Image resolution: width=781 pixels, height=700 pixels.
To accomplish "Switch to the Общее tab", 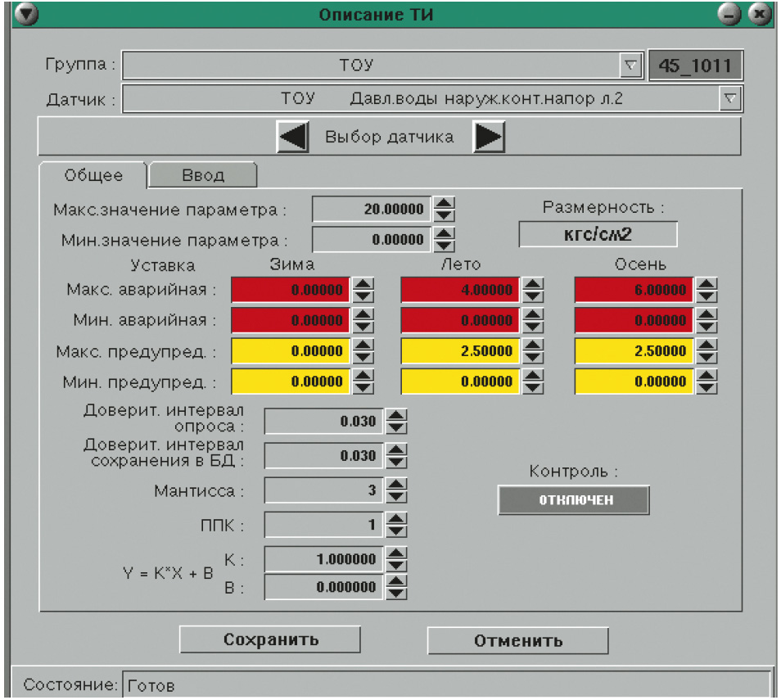I will (93, 175).
